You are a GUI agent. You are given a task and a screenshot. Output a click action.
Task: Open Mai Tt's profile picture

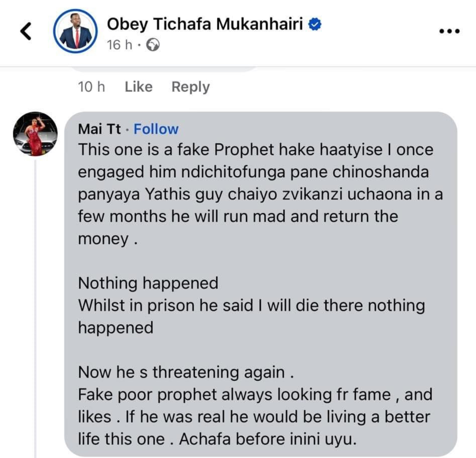[x=35, y=134]
